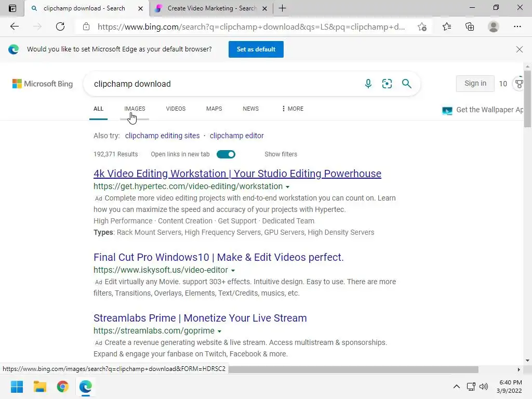The height and width of the screenshot is (399, 532).
Task: Click the rewards points count 10
Action: tap(503, 84)
